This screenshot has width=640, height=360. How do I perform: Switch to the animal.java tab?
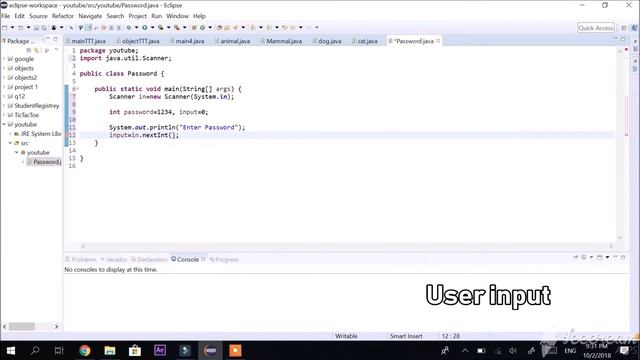click(x=233, y=41)
